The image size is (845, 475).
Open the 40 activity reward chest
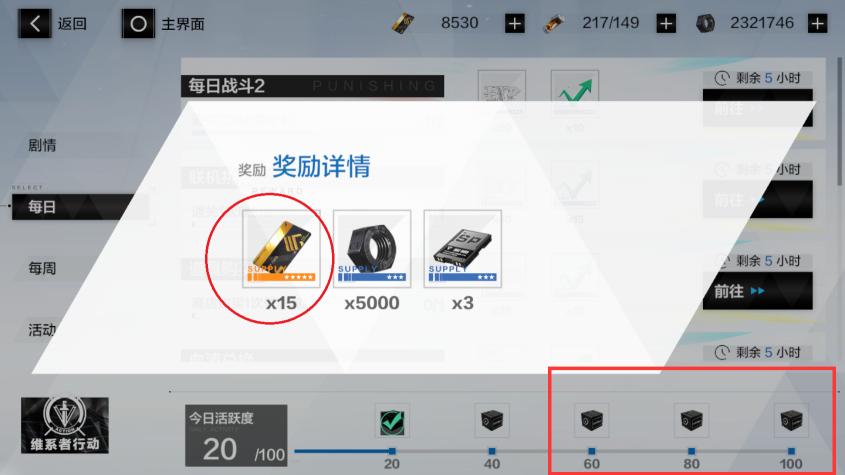[491, 421]
